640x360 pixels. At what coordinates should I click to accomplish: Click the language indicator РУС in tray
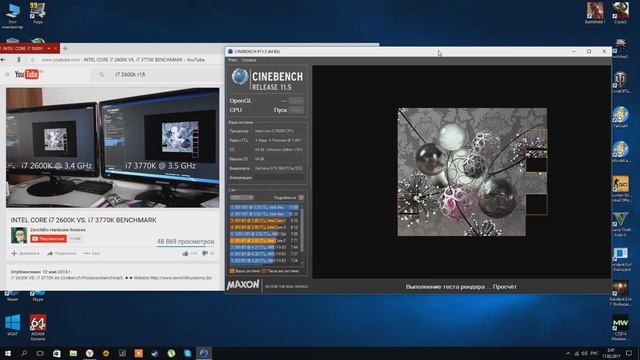tap(594, 353)
